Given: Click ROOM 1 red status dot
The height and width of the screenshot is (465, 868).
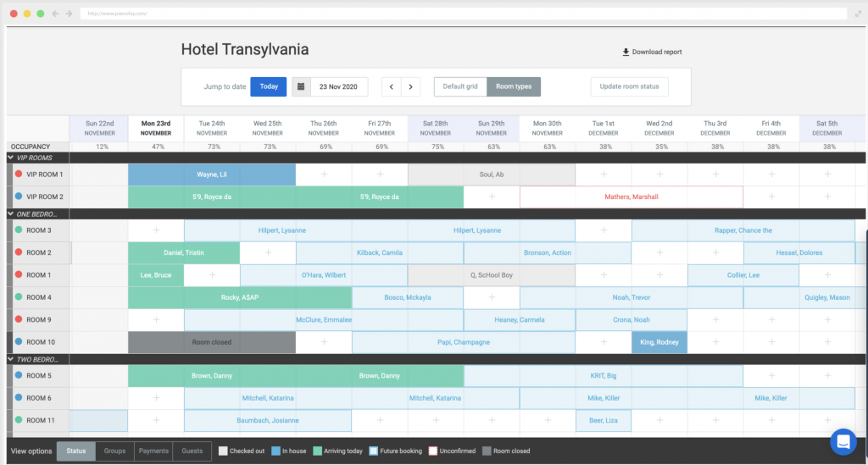Looking at the screenshot, I should 19,274.
